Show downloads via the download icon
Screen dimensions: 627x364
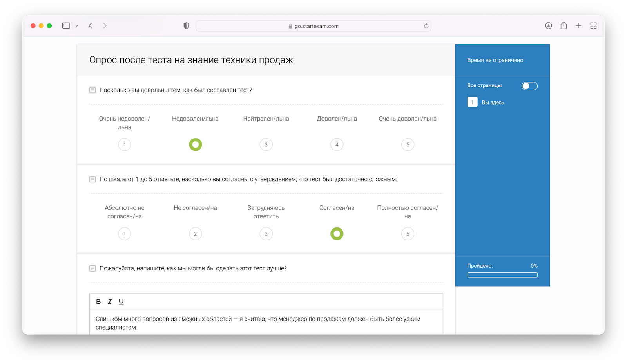pyautogui.click(x=549, y=26)
